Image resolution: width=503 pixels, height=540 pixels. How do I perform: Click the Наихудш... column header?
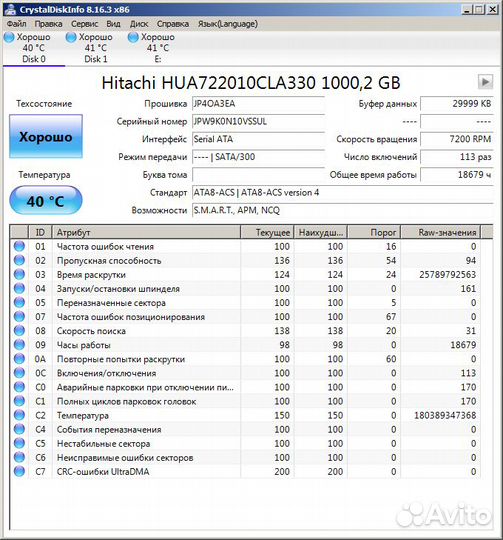pos(321,232)
